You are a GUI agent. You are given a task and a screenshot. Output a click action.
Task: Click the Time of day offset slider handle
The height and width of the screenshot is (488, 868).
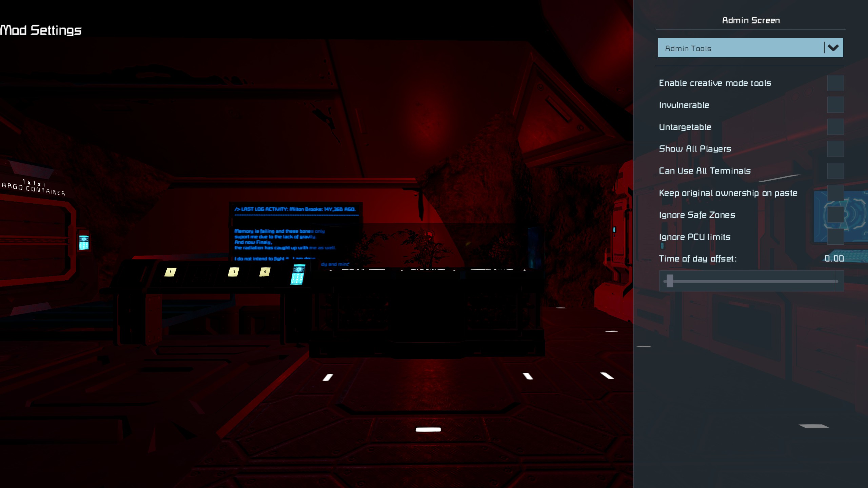click(x=670, y=281)
